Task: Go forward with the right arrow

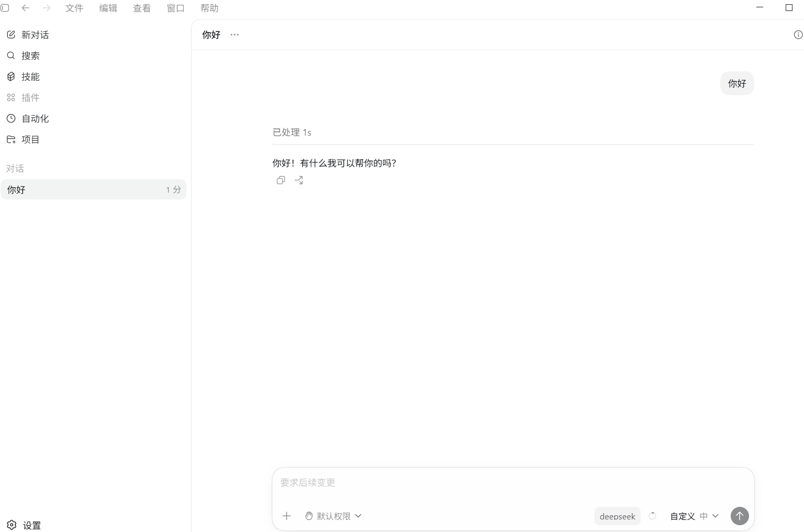Action: 47,8
